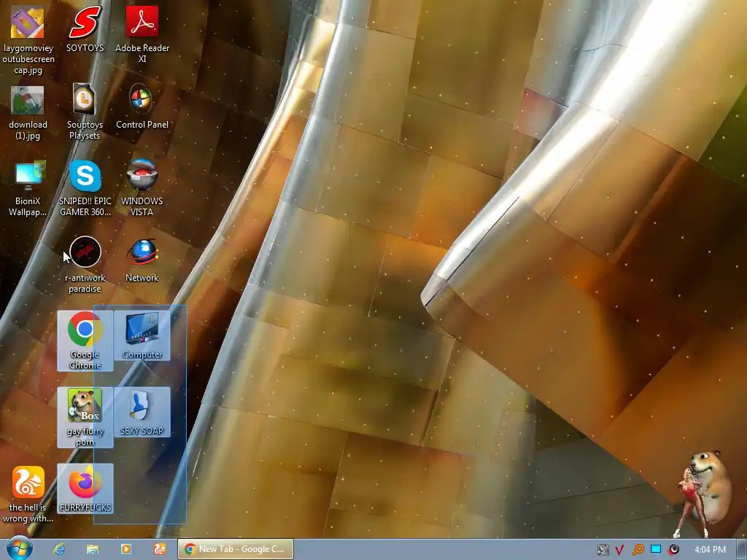Click the orange magnifier tray icon

[638, 550]
